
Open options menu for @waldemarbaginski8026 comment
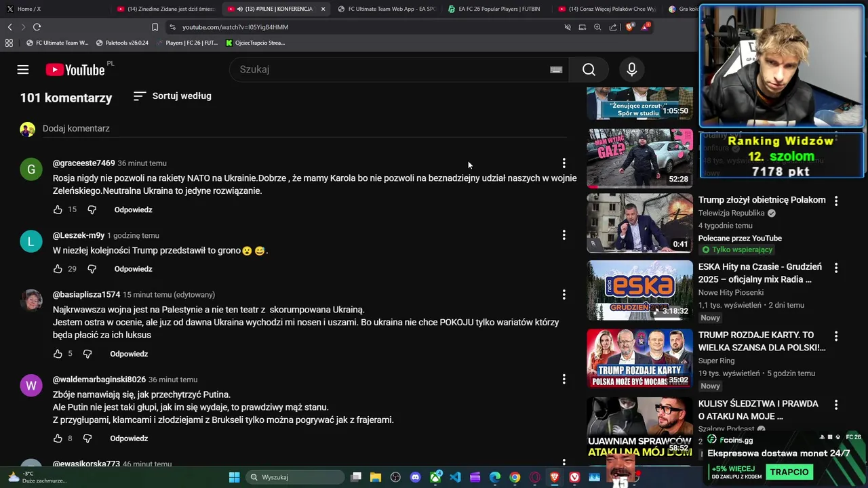(x=564, y=380)
